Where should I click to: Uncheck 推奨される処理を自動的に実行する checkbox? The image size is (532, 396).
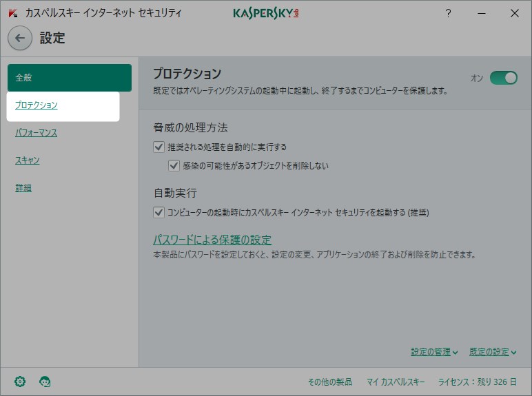[x=158, y=147]
